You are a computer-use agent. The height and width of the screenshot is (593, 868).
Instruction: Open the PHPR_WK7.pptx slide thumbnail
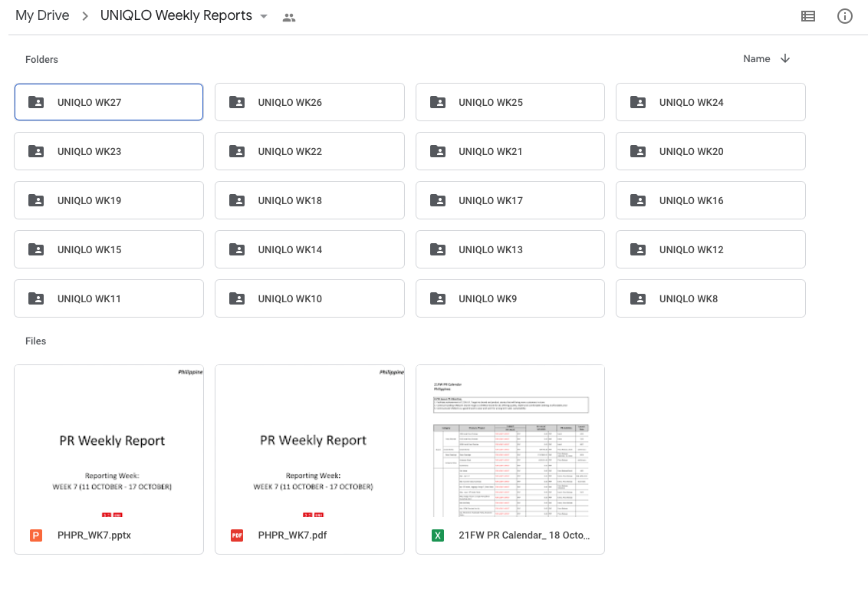[x=109, y=441]
